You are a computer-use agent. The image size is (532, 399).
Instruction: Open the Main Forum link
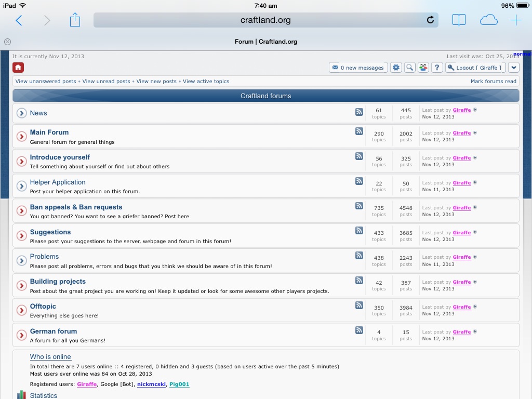tap(49, 132)
